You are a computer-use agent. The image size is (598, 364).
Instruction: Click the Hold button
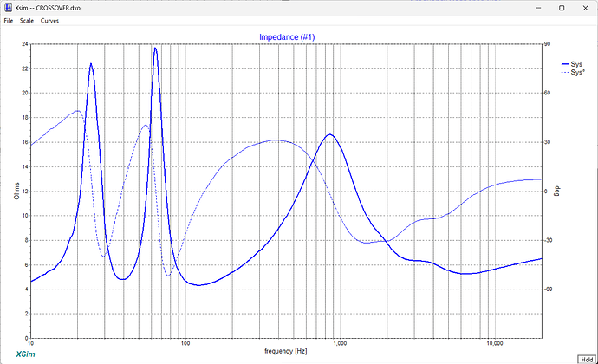[587, 360]
